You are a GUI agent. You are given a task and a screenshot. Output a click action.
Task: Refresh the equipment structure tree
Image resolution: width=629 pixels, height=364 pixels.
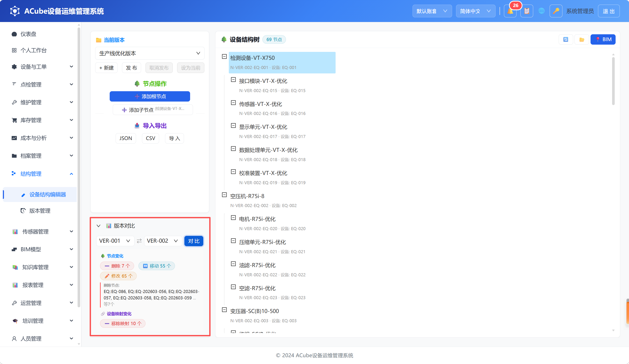click(566, 39)
